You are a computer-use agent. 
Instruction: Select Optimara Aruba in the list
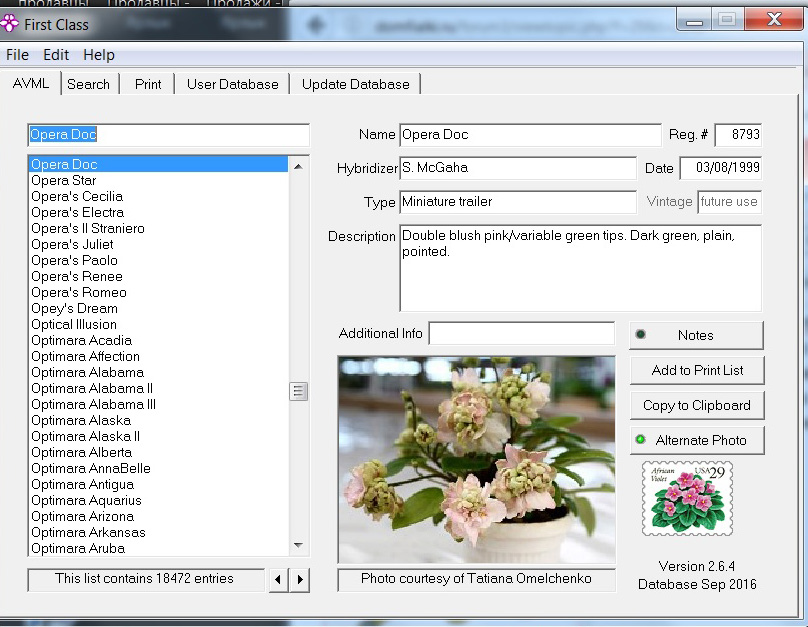(x=159, y=548)
